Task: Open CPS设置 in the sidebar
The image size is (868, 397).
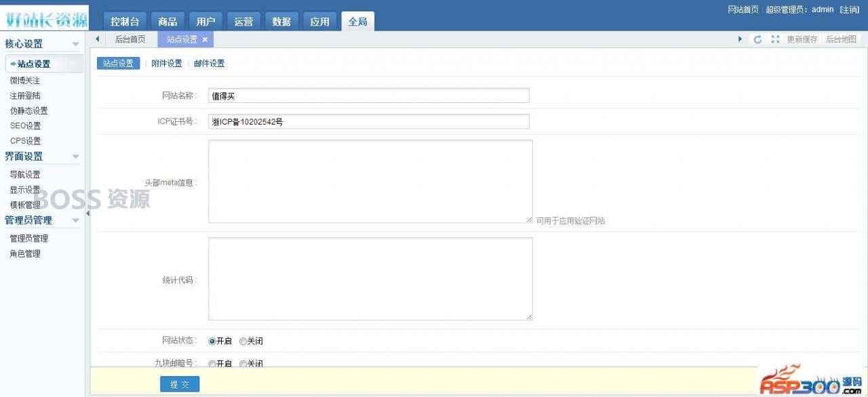Action: tap(25, 141)
